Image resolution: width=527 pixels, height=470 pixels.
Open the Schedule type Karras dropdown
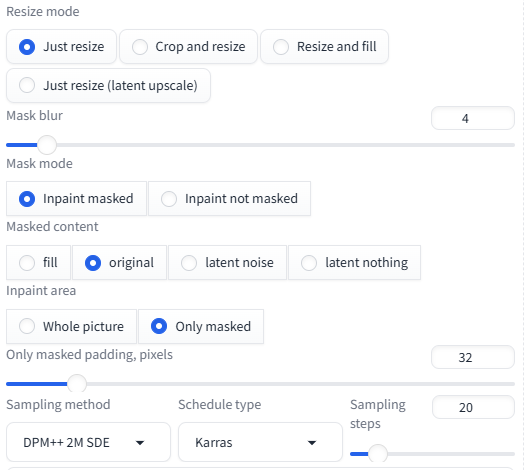click(260, 442)
